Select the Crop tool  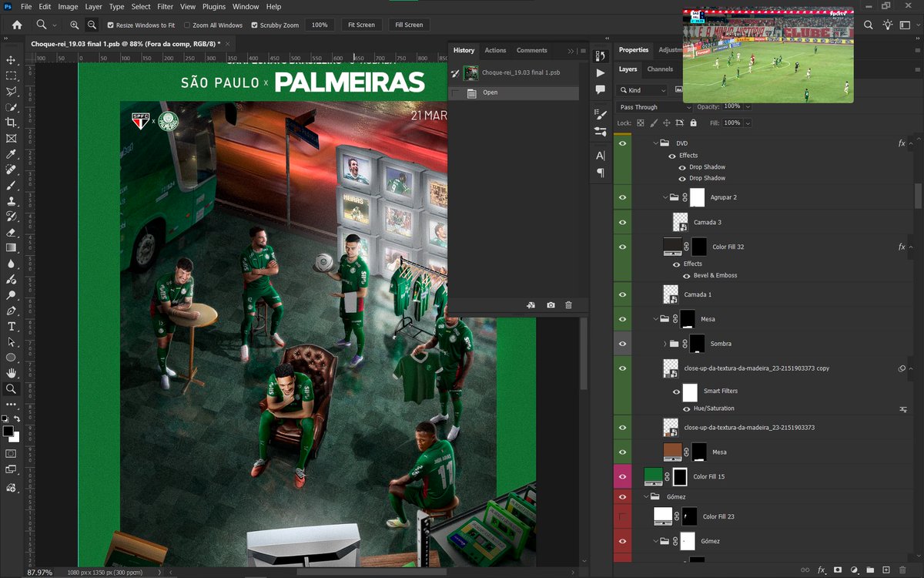11,123
